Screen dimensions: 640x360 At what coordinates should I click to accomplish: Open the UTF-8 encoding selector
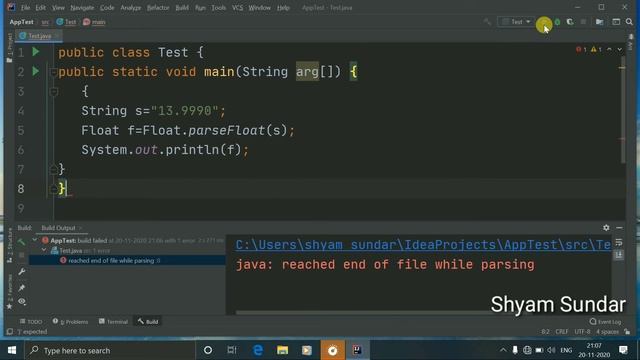point(582,332)
